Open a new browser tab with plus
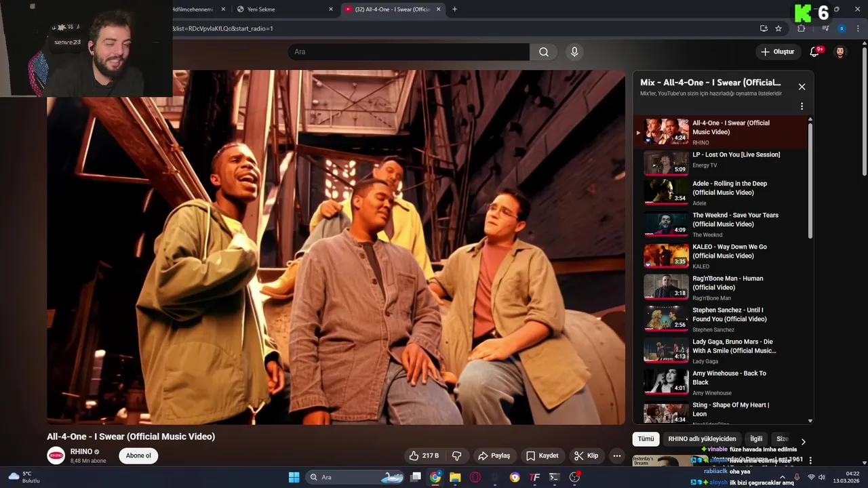The width and height of the screenshot is (868, 488). (454, 9)
